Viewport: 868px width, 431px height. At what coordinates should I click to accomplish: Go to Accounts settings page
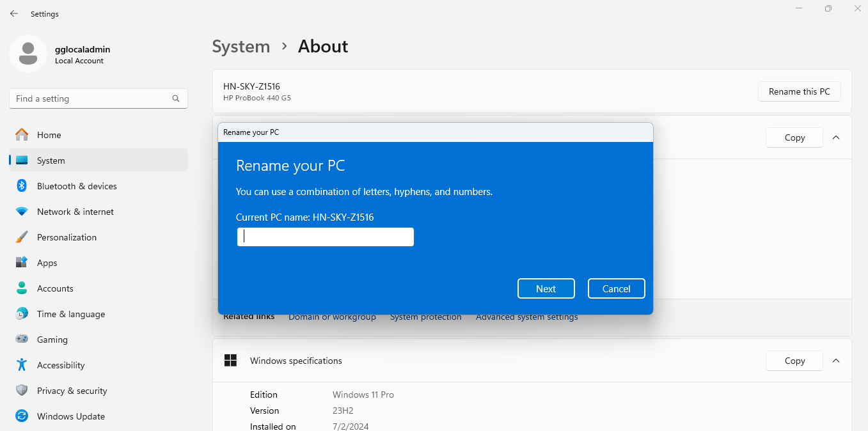[x=55, y=288]
